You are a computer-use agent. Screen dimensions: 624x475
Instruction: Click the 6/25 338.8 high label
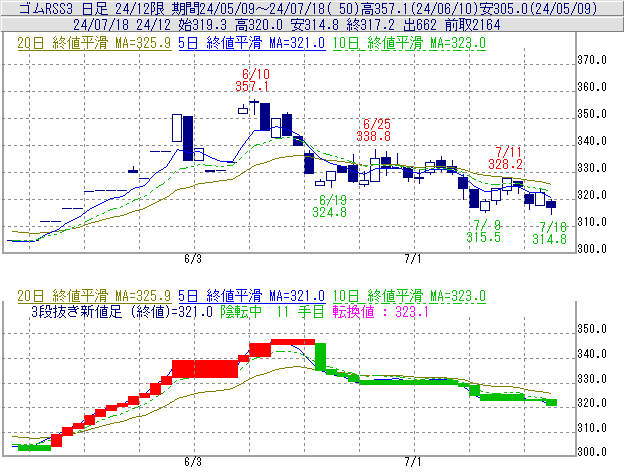point(373,130)
